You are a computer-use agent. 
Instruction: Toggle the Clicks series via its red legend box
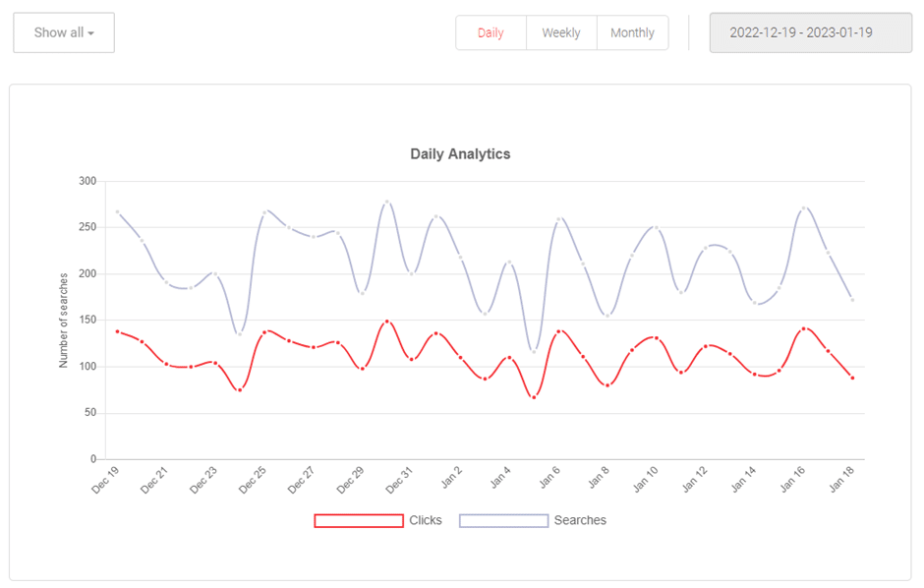[359, 519]
